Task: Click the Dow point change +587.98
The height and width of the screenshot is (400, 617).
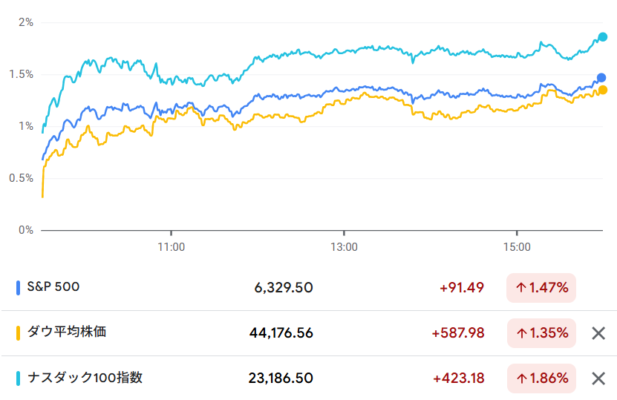Action: click(x=458, y=333)
